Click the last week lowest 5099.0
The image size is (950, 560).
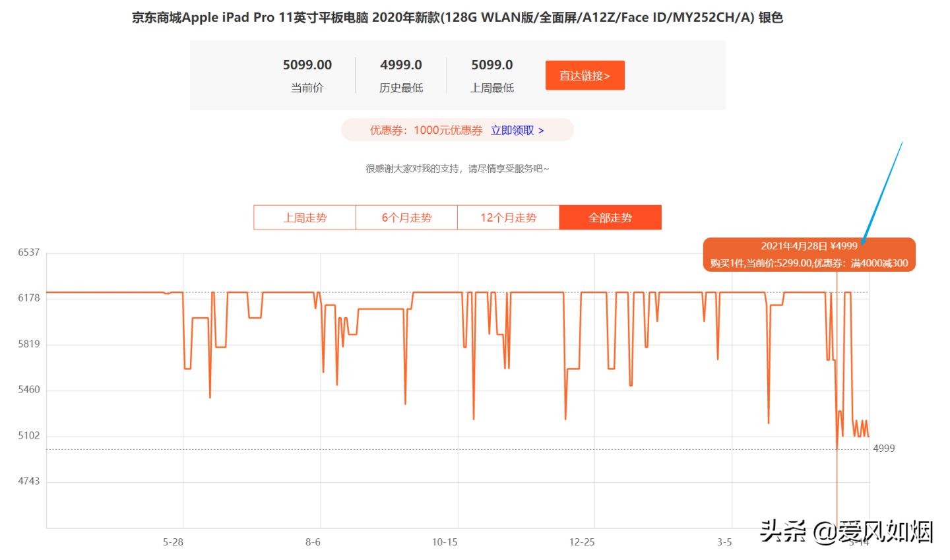click(492, 65)
